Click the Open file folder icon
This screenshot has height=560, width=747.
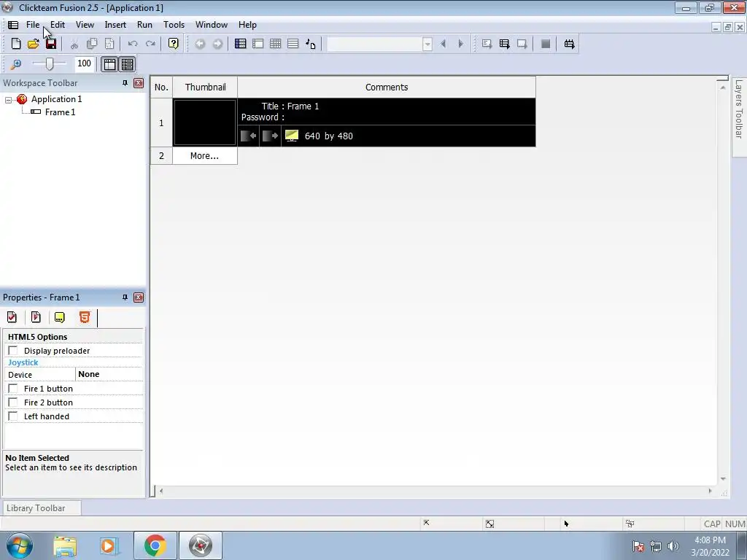click(x=34, y=44)
